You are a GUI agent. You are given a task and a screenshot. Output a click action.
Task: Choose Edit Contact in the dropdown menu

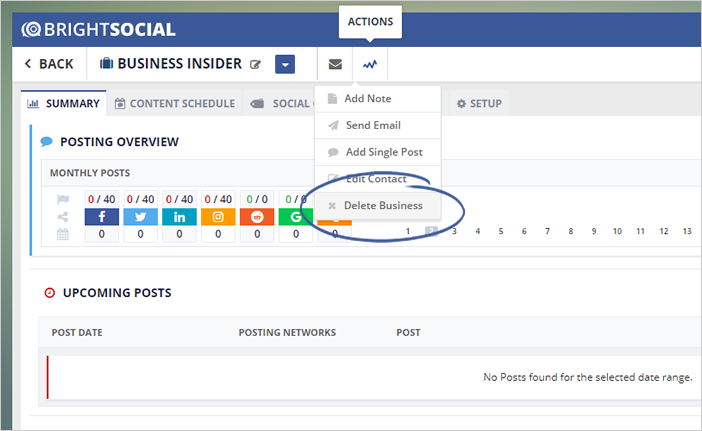tap(375, 179)
